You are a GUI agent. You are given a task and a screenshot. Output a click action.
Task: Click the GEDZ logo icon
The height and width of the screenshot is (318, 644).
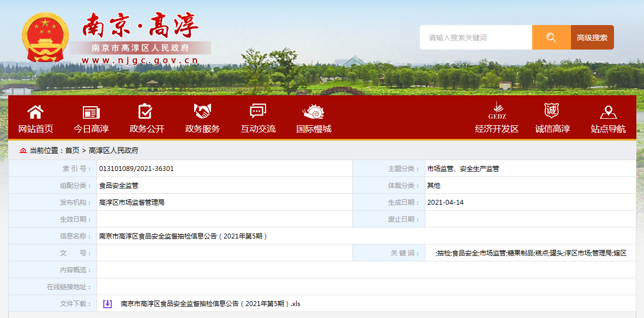point(497,110)
